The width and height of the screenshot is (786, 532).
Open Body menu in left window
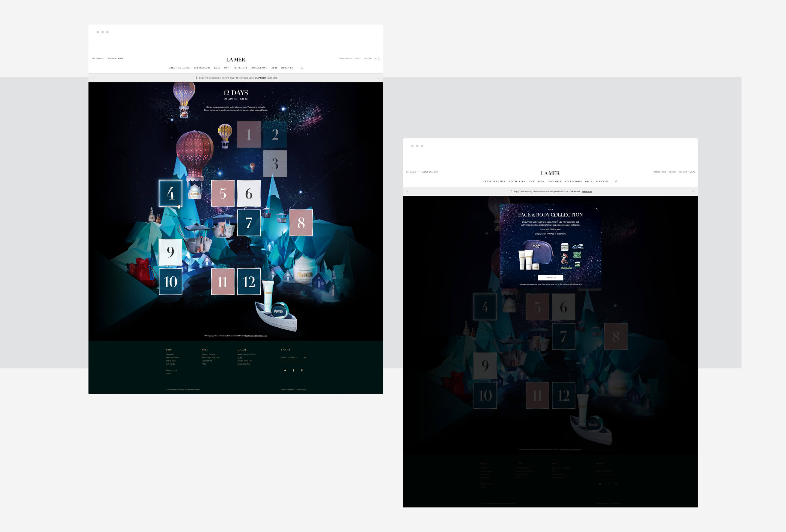(227, 68)
